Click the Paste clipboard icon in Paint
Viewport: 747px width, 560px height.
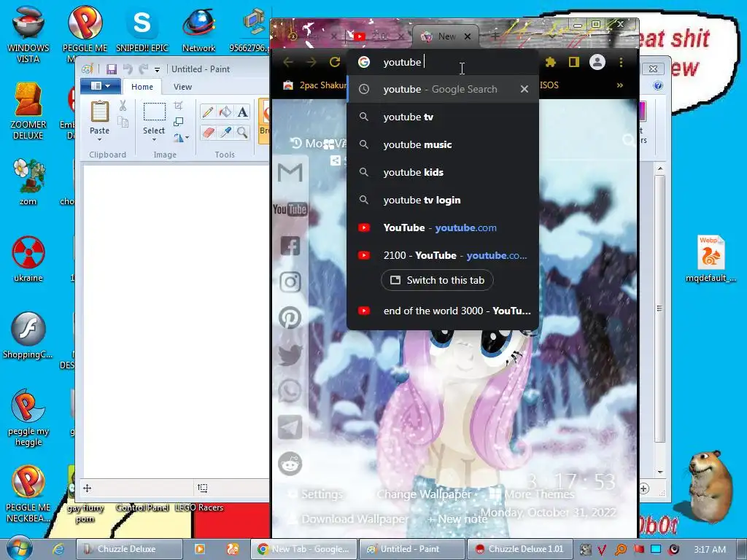pos(99,112)
